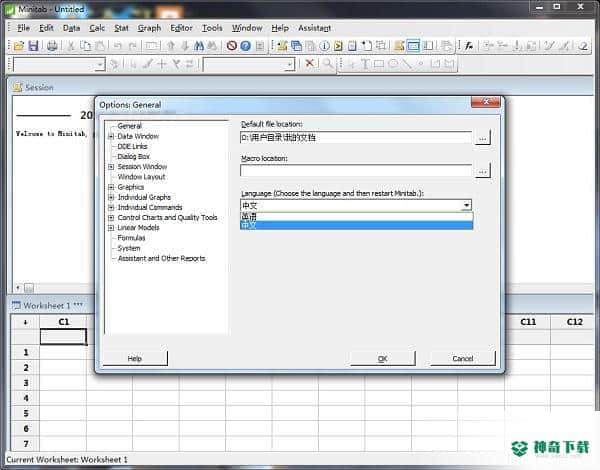Expand the Individual Commands tree node

pos(111,207)
